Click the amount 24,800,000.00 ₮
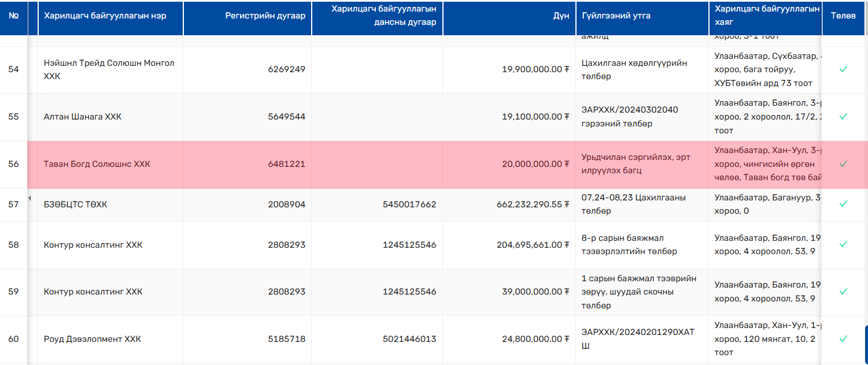This screenshot has width=868, height=365. [x=536, y=339]
